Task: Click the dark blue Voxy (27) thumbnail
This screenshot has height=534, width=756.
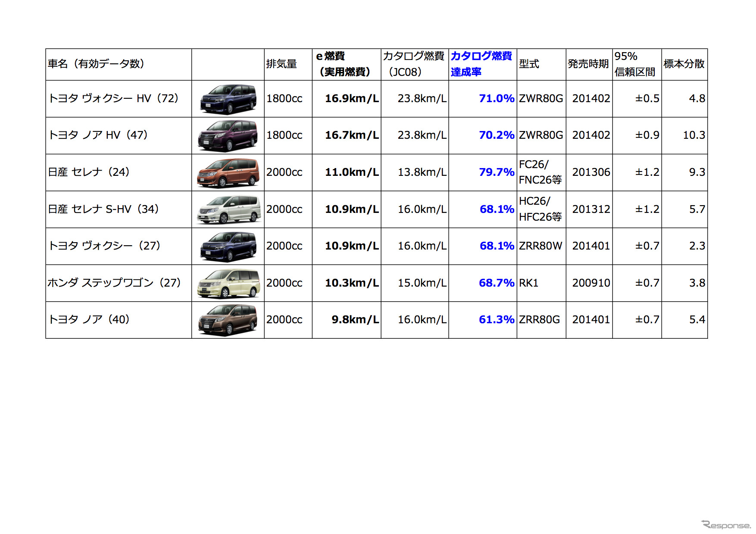Action: click(228, 247)
